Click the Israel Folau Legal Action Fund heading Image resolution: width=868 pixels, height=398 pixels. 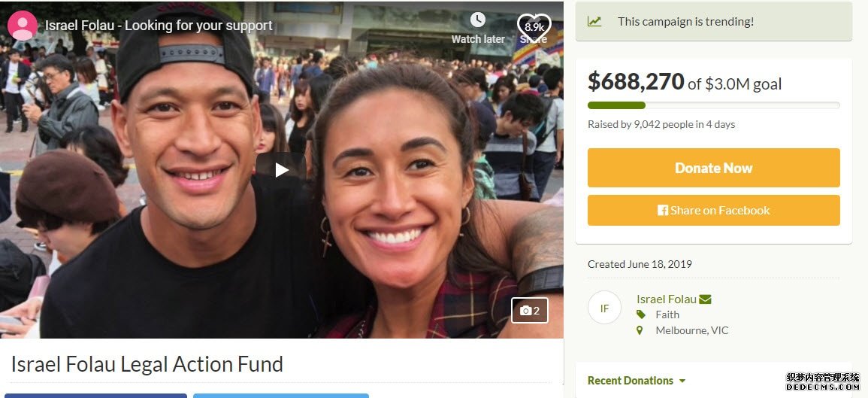pos(147,364)
